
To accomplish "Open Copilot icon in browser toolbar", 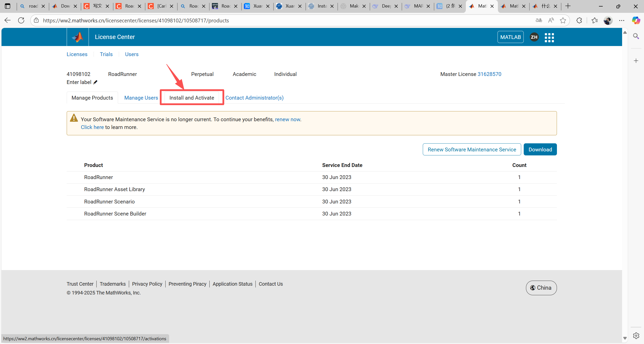I will click(x=636, y=20).
